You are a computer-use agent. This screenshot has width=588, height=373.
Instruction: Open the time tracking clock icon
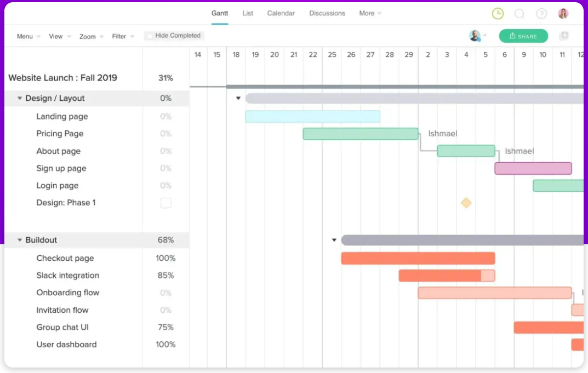(x=498, y=13)
